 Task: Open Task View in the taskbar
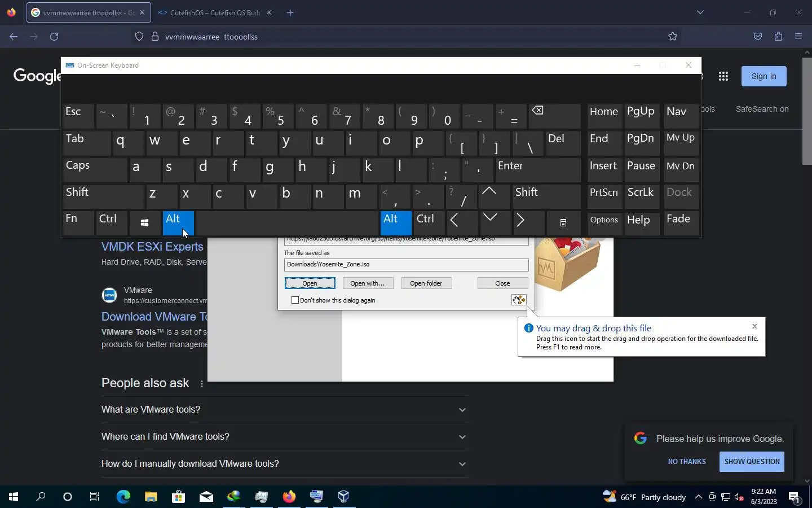click(x=95, y=497)
